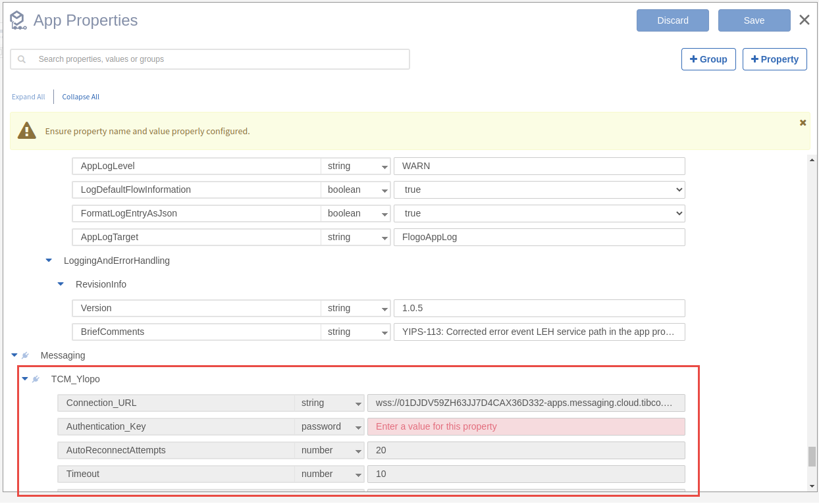Open type dropdown for LogDefaultFlowInformation
This screenshot has height=504, width=819.
pyautogui.click(x=356, y=189)
